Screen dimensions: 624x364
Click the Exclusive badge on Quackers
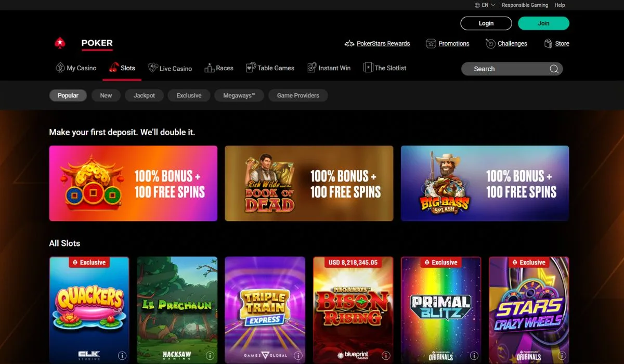89,263
